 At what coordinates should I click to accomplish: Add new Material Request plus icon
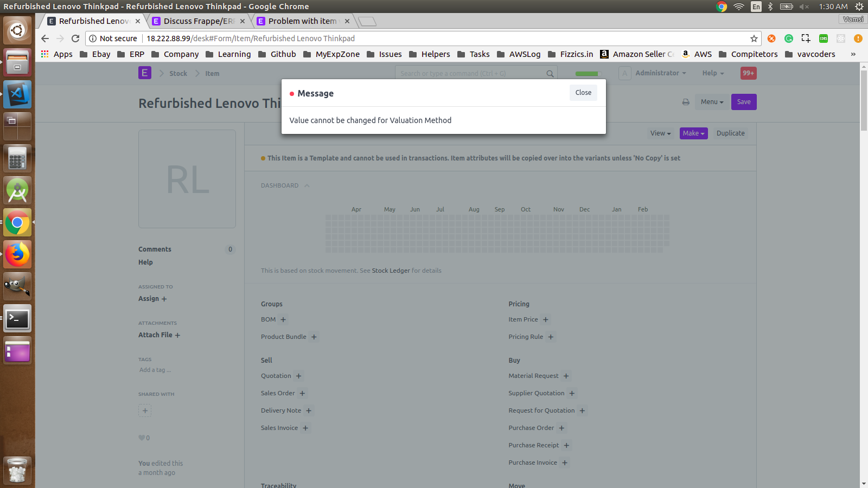[x=566, y=376]
